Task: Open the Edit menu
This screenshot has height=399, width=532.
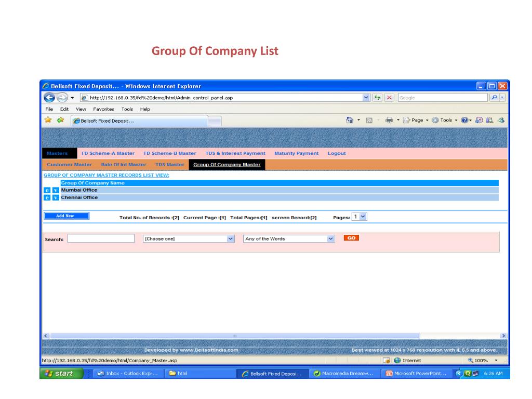Action: [64, 109]
